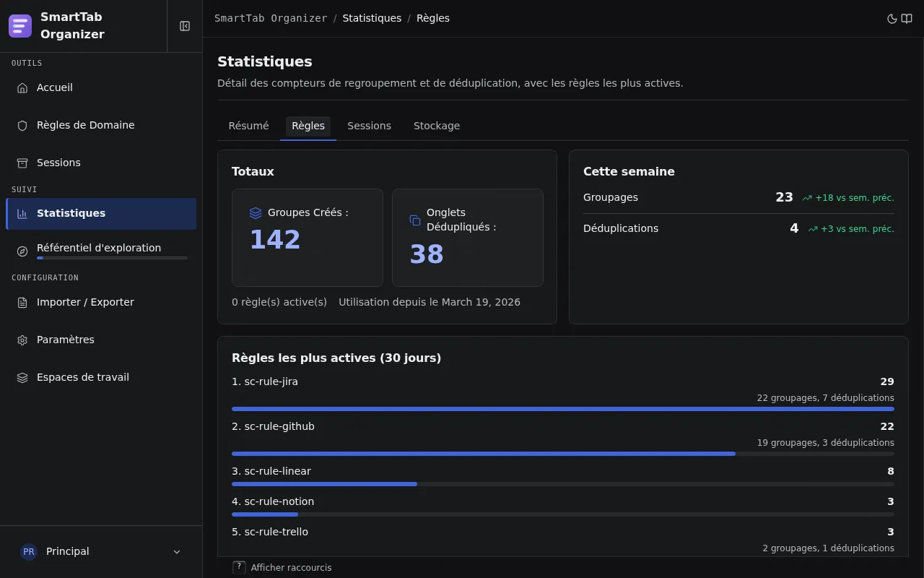924x578 pixels.
Task: Open documentation via the book icon
Action: coord(907,19)
